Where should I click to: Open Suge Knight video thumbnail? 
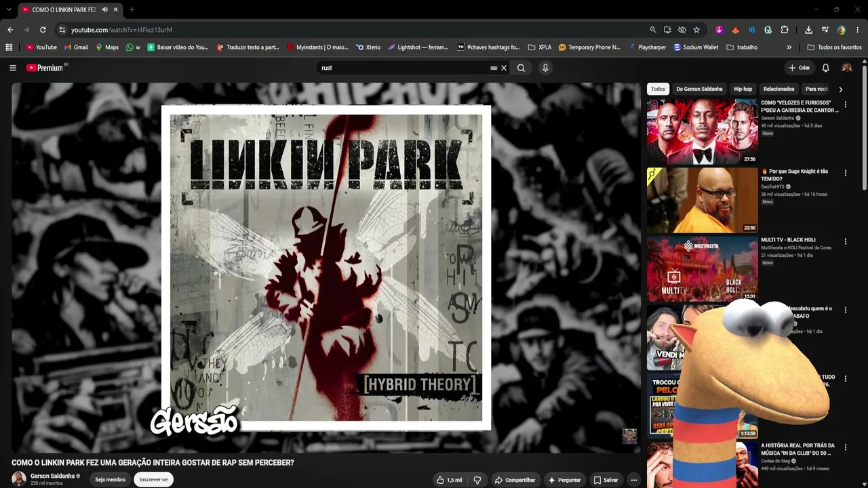point(703,200)
